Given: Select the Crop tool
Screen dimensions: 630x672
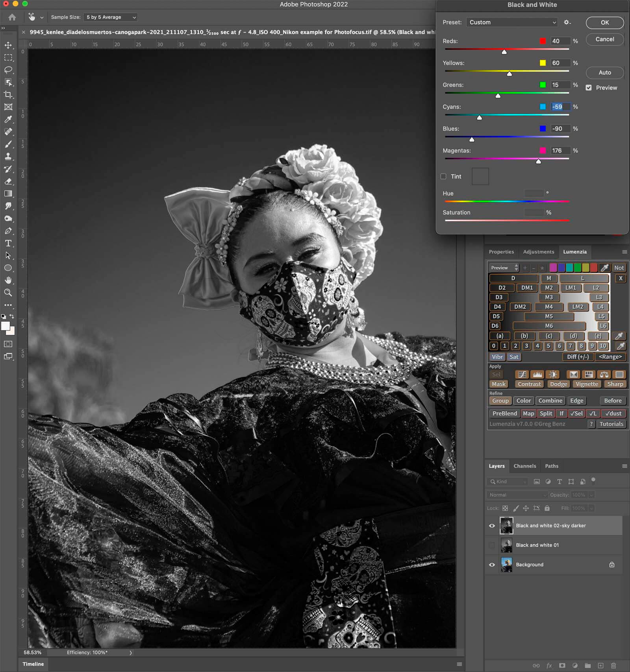Looking at the screenshot, I should pyautogui.click(x=8, y=94).
